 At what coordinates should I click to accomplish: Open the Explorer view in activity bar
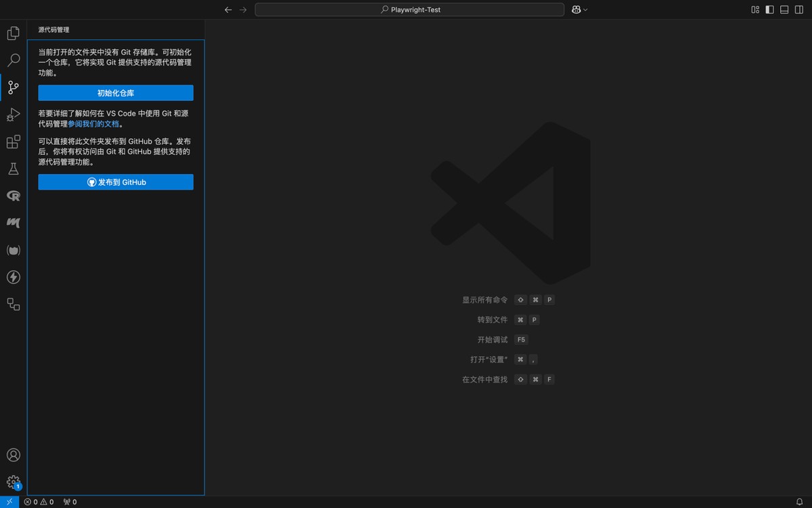(x=13, y=33)
